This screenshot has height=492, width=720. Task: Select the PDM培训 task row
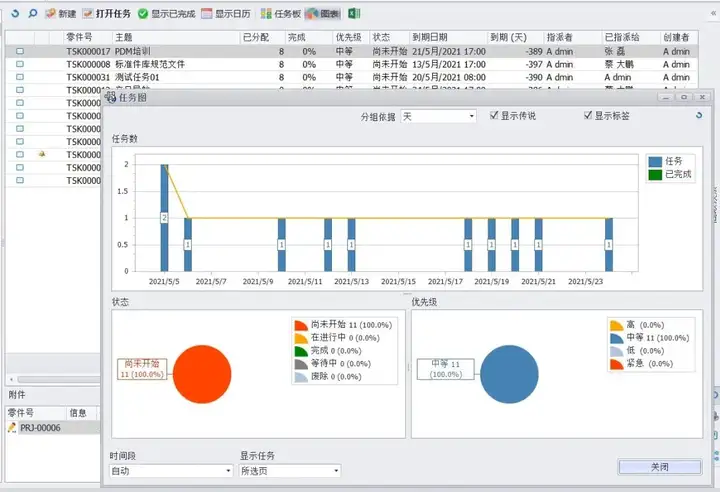351,51
